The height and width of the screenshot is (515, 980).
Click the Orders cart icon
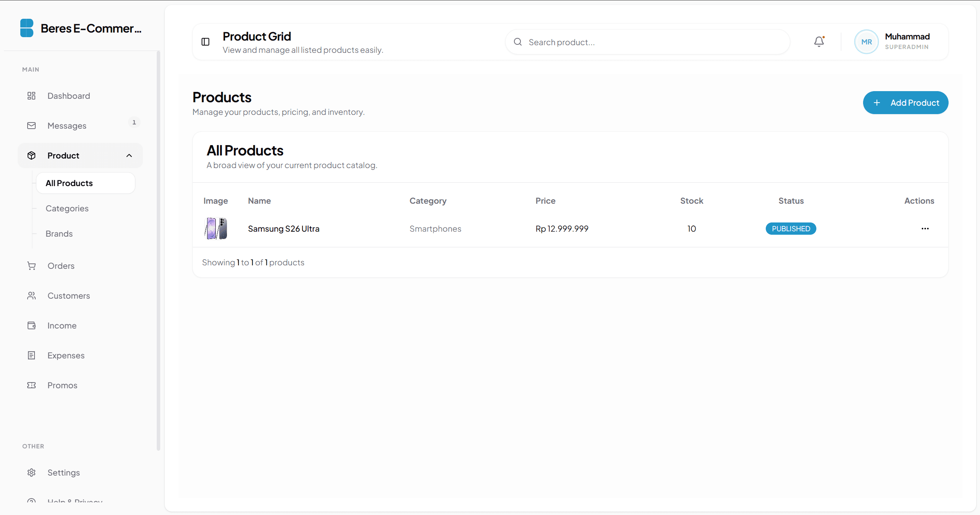[x=31, y=266]
